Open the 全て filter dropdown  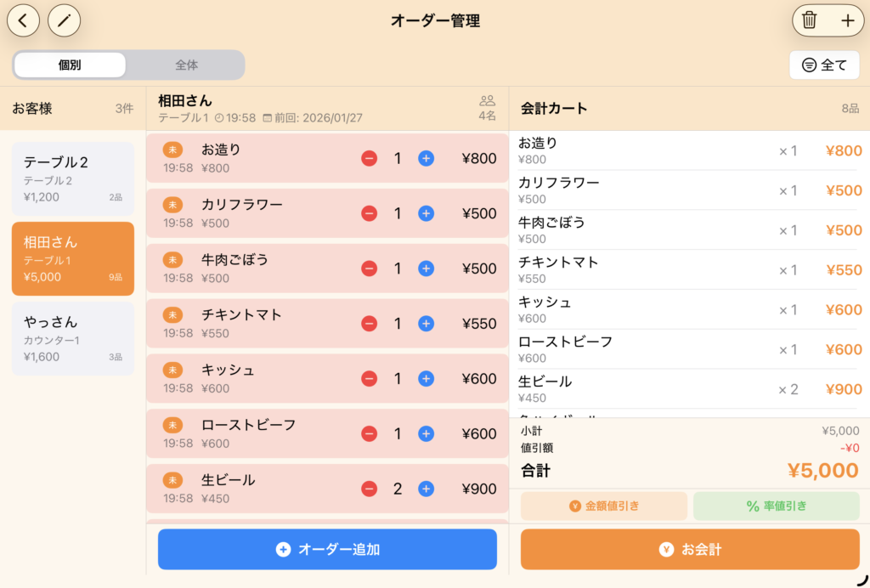[824, 65]
